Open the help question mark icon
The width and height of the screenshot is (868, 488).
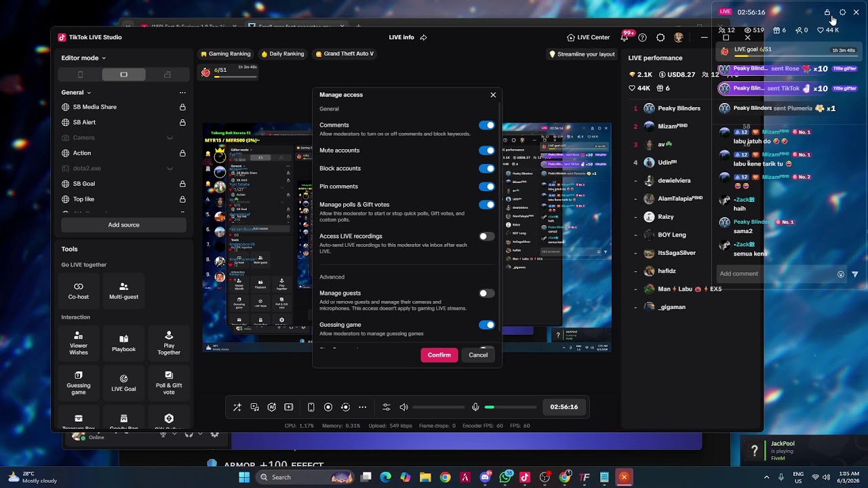point(642,37)
